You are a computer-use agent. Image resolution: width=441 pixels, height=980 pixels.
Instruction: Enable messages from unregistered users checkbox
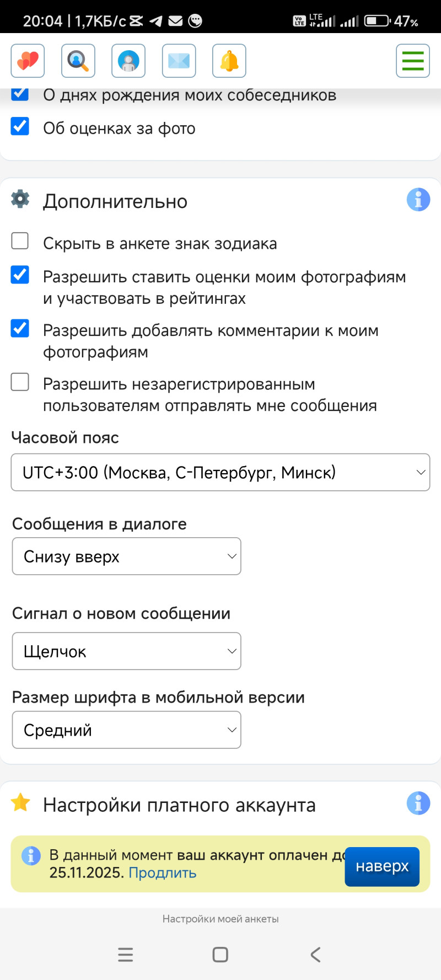[x=20, y=382]
